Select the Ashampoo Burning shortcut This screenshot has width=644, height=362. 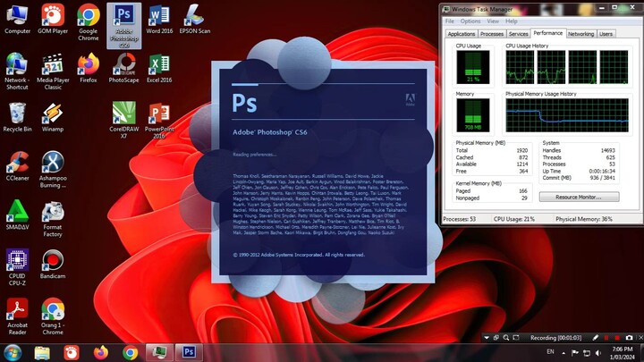coord(53,170)
